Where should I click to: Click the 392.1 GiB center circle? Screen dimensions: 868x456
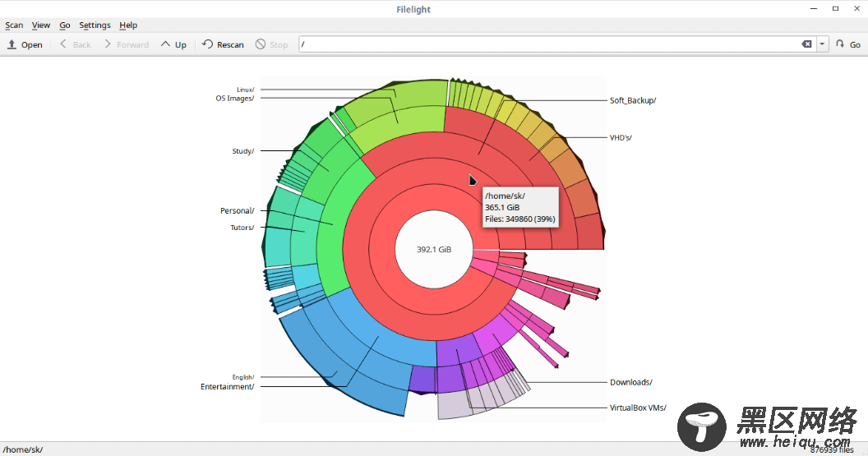434,250
